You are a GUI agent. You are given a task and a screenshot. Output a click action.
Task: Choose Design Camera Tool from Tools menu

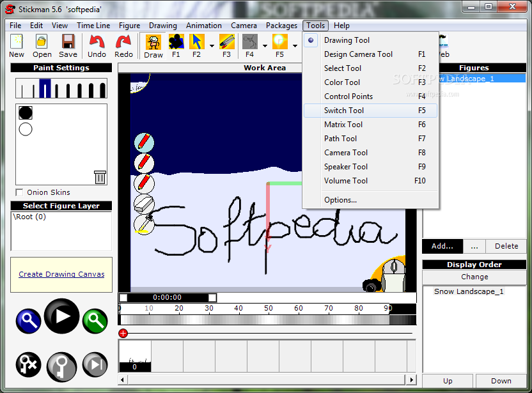[x=370, y=54]
